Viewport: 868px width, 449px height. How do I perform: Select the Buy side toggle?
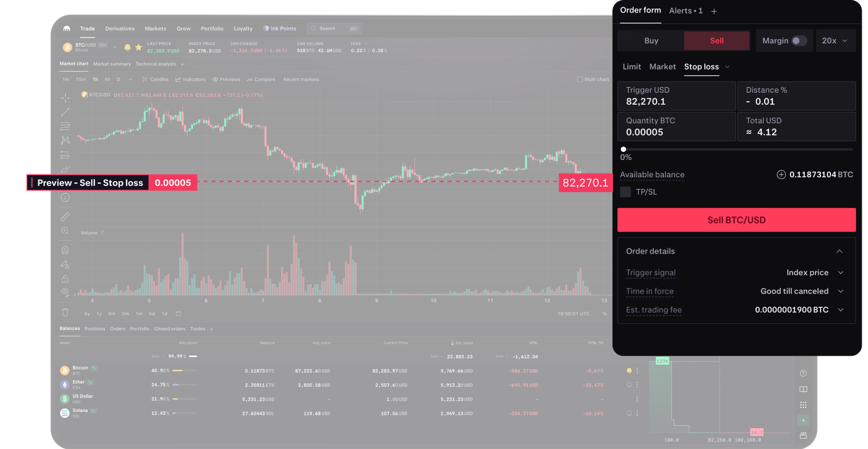coord(651,41)
